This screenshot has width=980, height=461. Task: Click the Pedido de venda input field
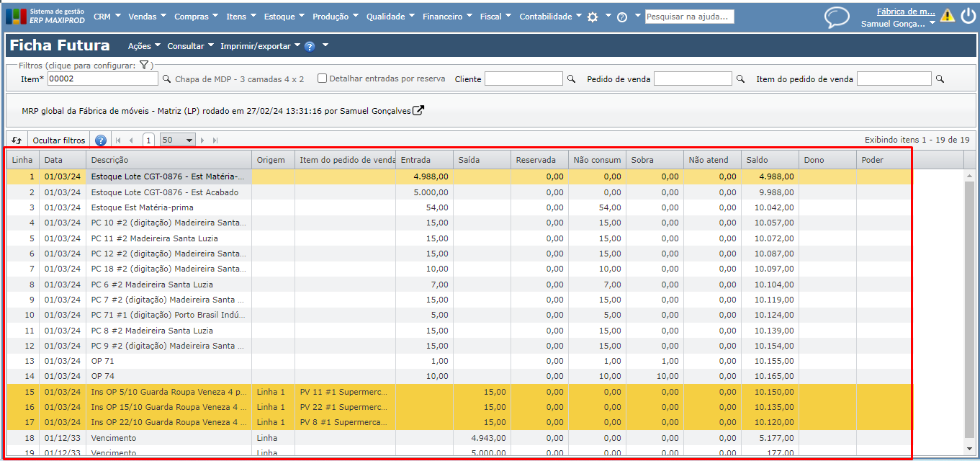click(692, 79)
